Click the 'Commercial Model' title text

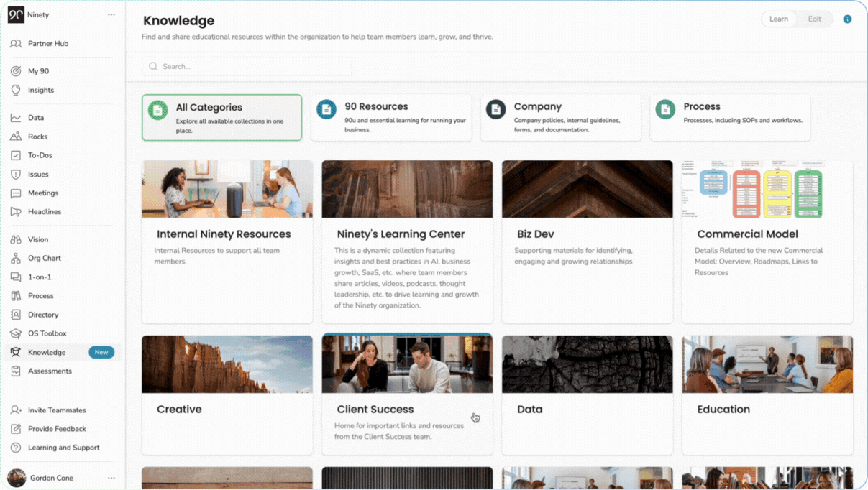(748, 234)
